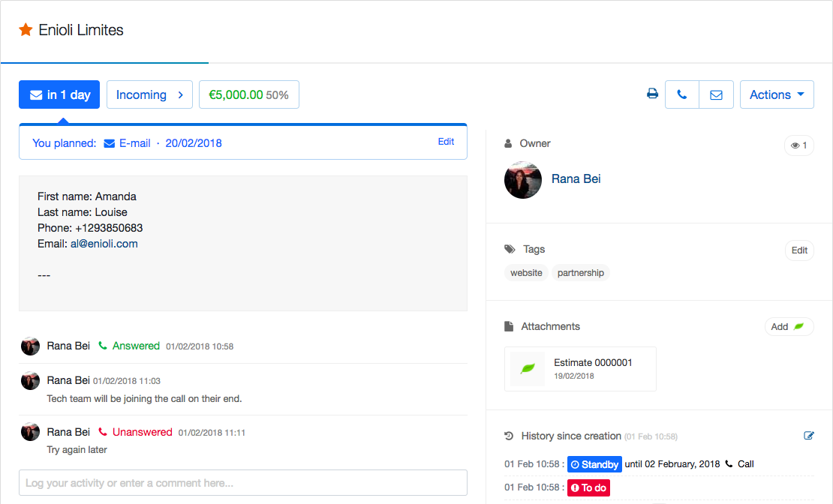Click the history edit pencil icon
The height and width of the screenshot is (504, 833).
808,436
